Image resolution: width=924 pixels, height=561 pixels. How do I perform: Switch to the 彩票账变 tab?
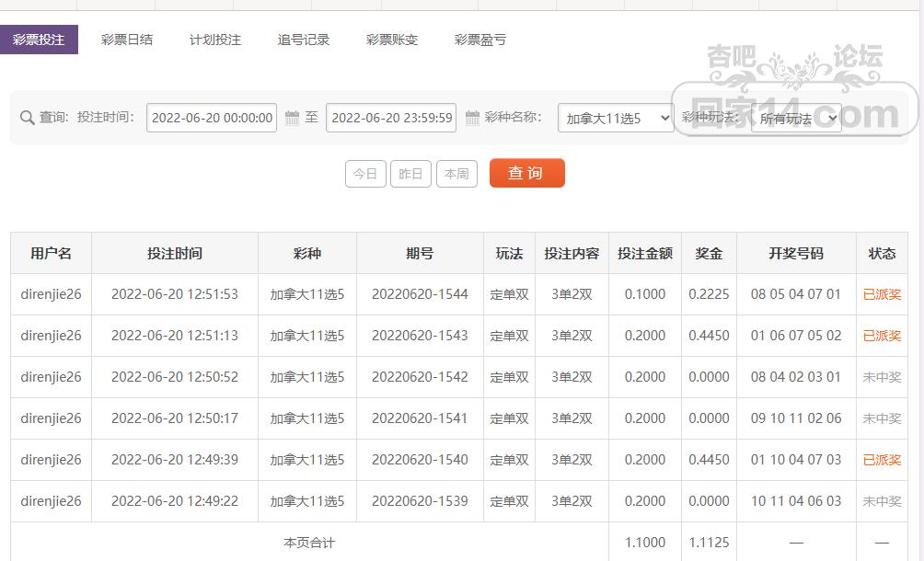[390, 40]
